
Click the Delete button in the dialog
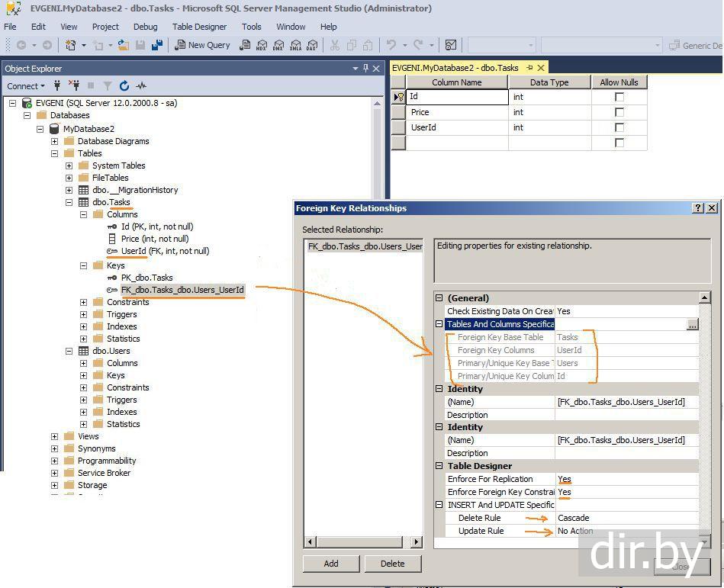(x=392, y=564)
